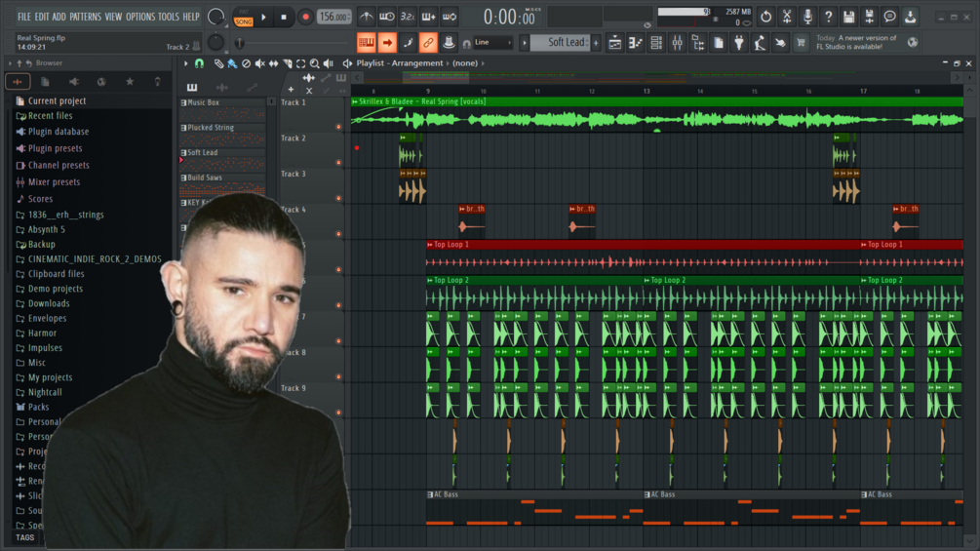
Task: Save project with the floppy disk icon
Action: [x=848, y=17]
